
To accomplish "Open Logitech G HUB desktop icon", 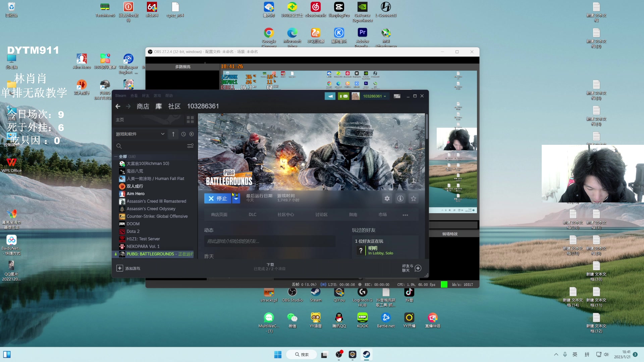I will tap(362, 297).
